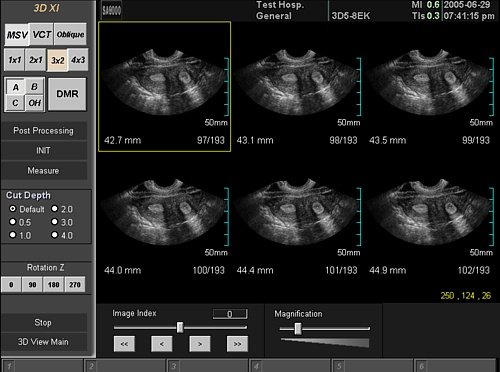The height and width of the screenshot is (372, 500).
Task: Set the 4x3 image layout
Action: pos(78,60)
